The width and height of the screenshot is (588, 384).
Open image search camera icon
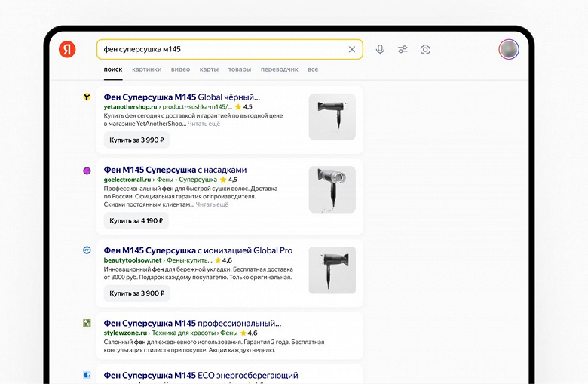(x=425, y=49)
